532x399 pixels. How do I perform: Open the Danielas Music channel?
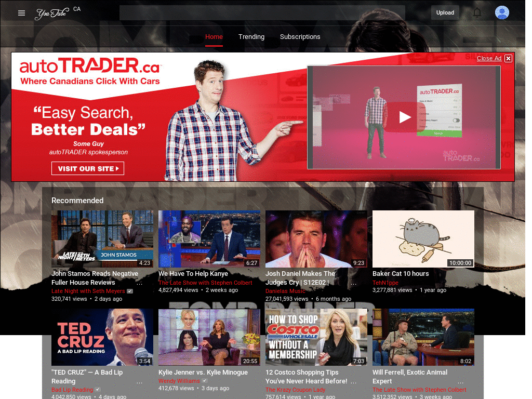pos(285,291)
